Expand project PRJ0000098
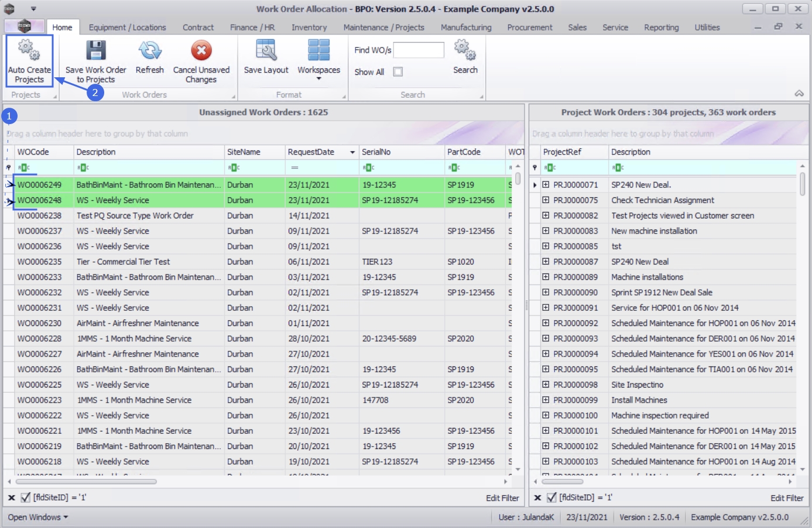 546,385
